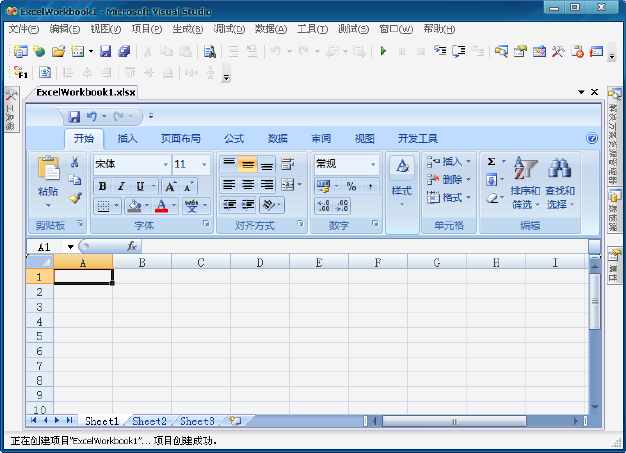The height and width of the screenshot is (453, 626).
Task: Switch to Sheet3 worksheet tab
Action: coord(197,421)
